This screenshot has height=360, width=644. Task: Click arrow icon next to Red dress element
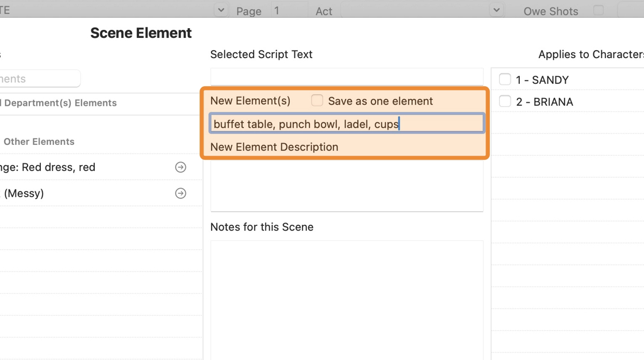[181, 167]
